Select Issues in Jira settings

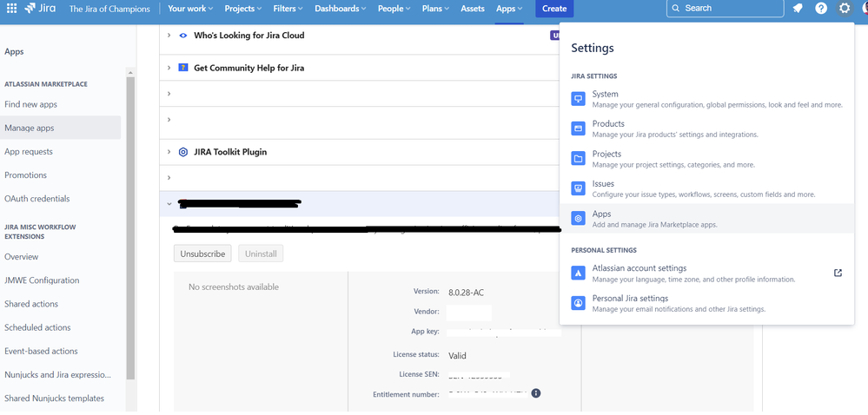click(707, 188)
